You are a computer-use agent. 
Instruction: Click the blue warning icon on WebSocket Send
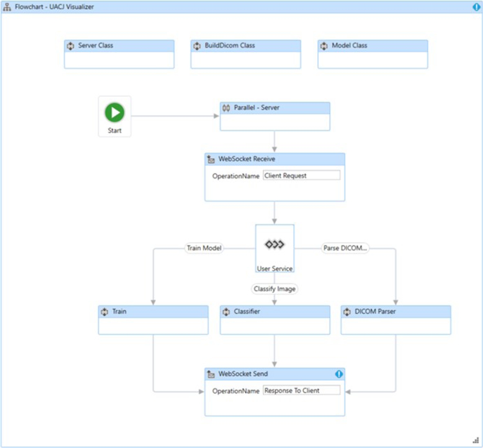[x=339, y=374]
